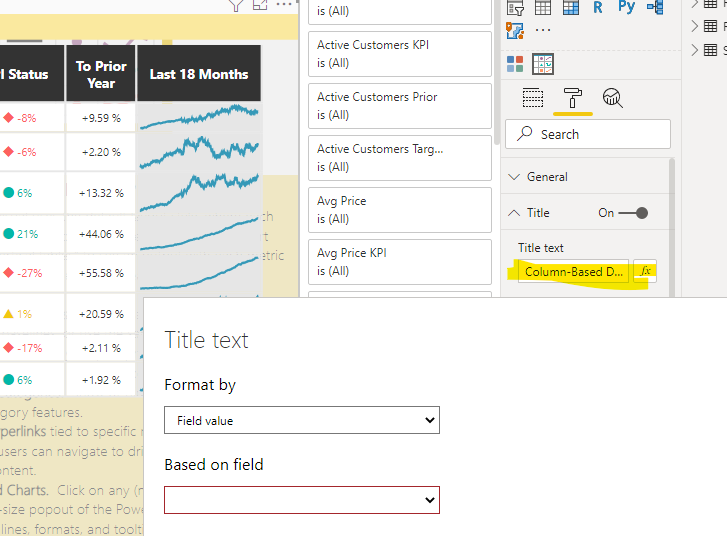Select the sparkline table custom visual icon
727x536 pixels.
click(x=543, y=64)
